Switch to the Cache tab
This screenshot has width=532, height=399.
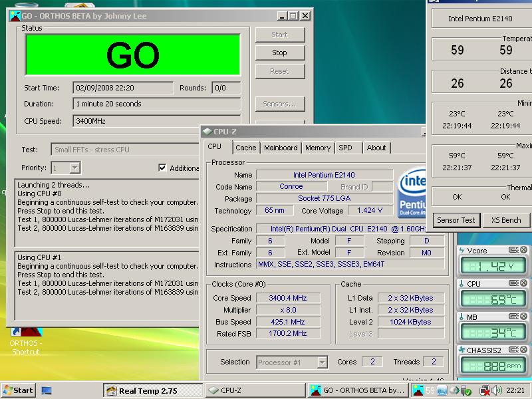pyautogui.click(x=246, y=148)
